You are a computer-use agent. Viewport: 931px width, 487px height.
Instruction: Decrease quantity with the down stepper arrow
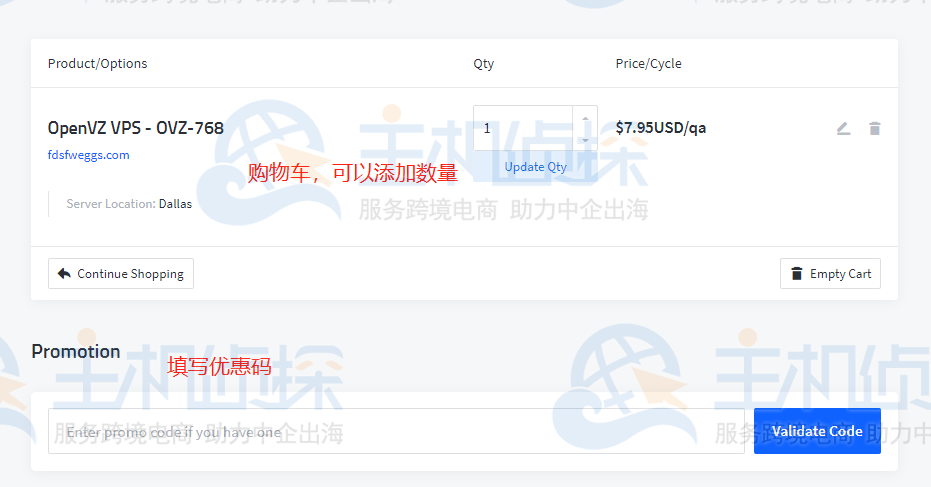click(585, 140)
